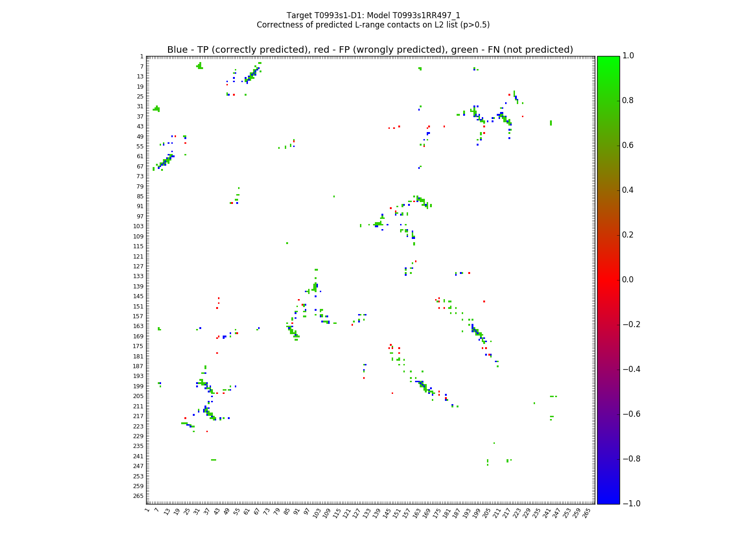
Task: Click the y-axis tick label 199
Action: [139, 386]
